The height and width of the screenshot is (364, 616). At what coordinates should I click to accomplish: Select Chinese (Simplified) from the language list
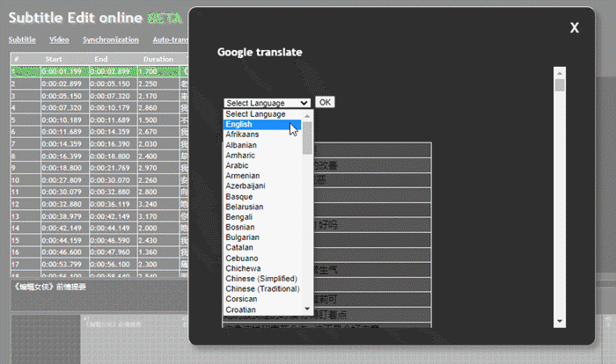click(x=263, y=279)
